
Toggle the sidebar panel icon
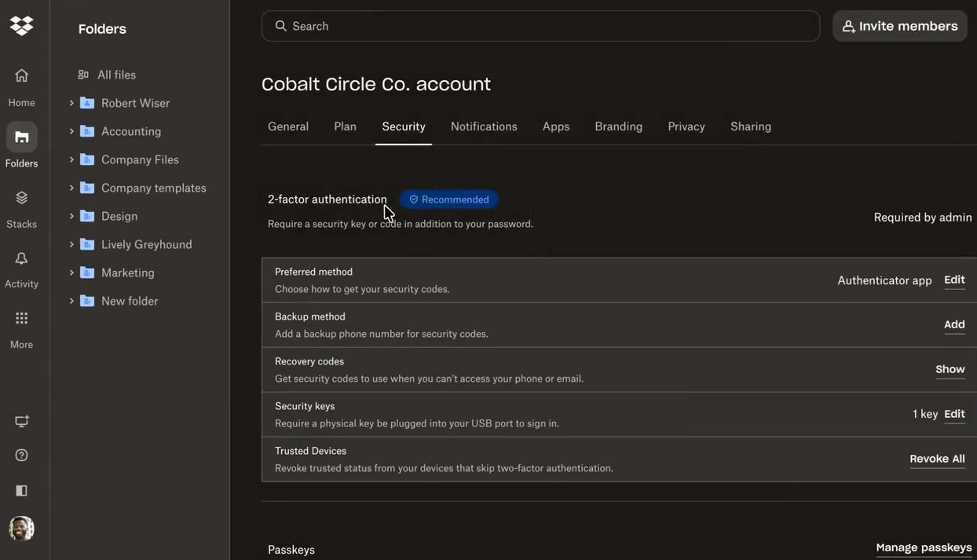click(x=21, y=491)
